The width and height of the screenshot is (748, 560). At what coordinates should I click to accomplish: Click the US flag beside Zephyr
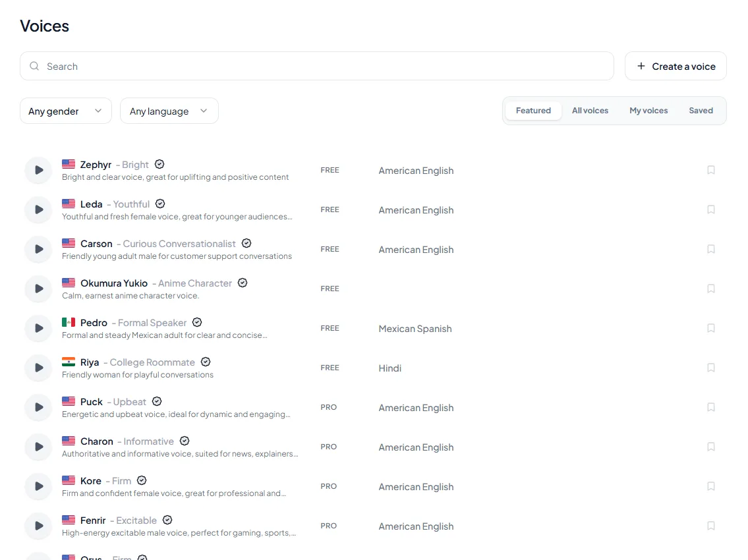point(69,164)
